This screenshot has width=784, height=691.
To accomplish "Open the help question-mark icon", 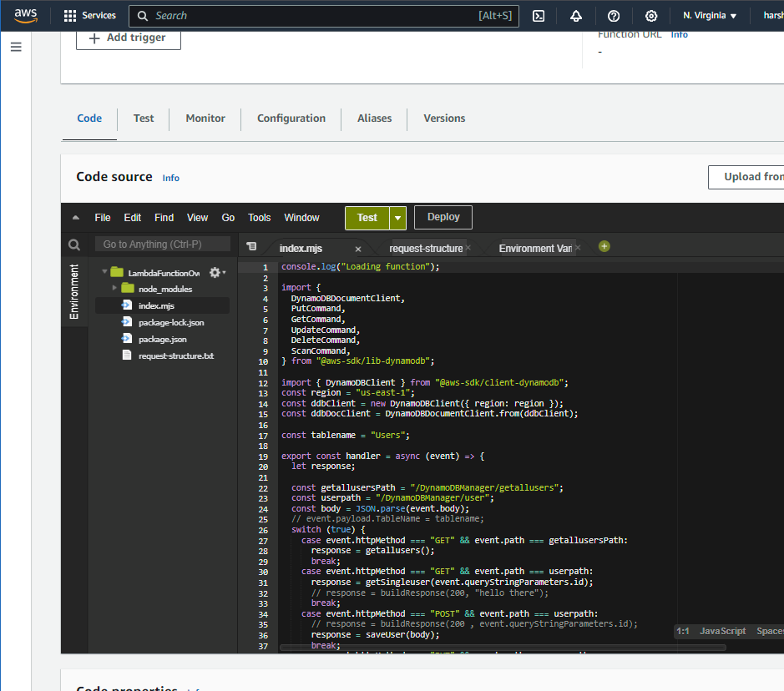I will [614, 16].
